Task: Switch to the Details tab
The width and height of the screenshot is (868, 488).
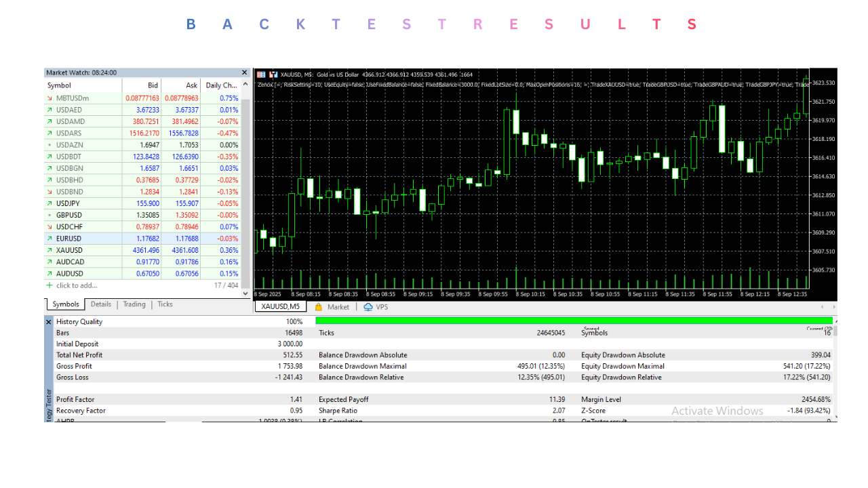Action: 101,304
